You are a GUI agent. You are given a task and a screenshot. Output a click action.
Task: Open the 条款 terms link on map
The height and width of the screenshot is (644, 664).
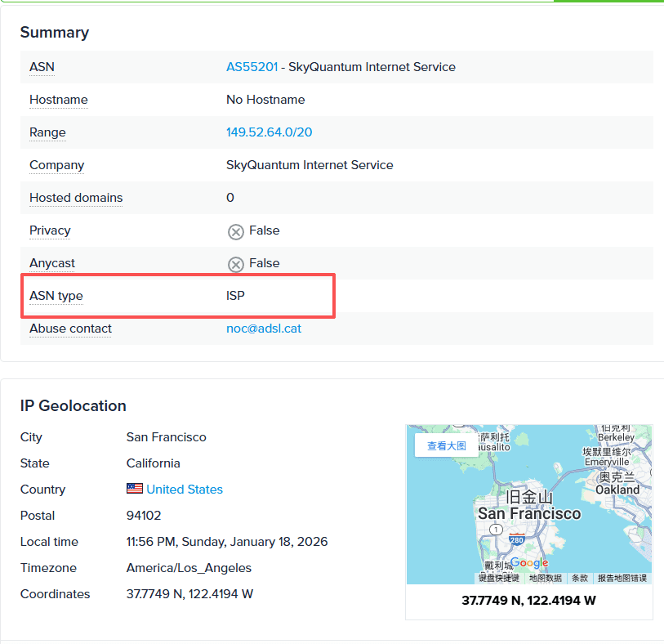579,578
